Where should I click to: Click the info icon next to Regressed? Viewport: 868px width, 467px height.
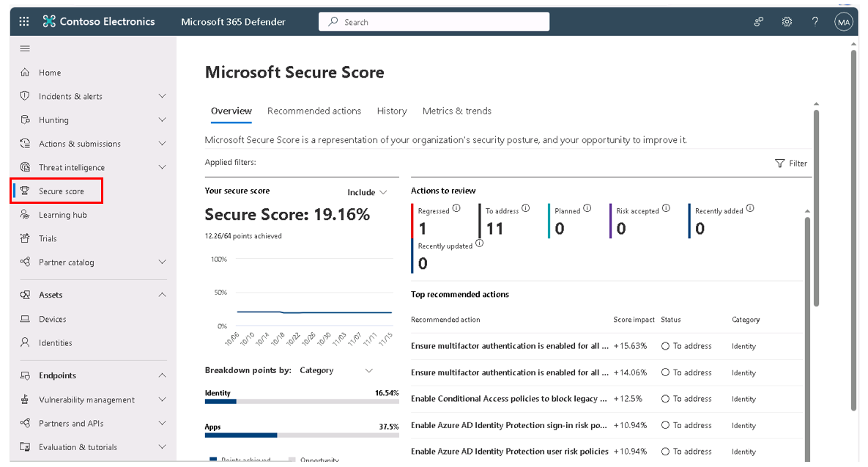click(456, 209)
